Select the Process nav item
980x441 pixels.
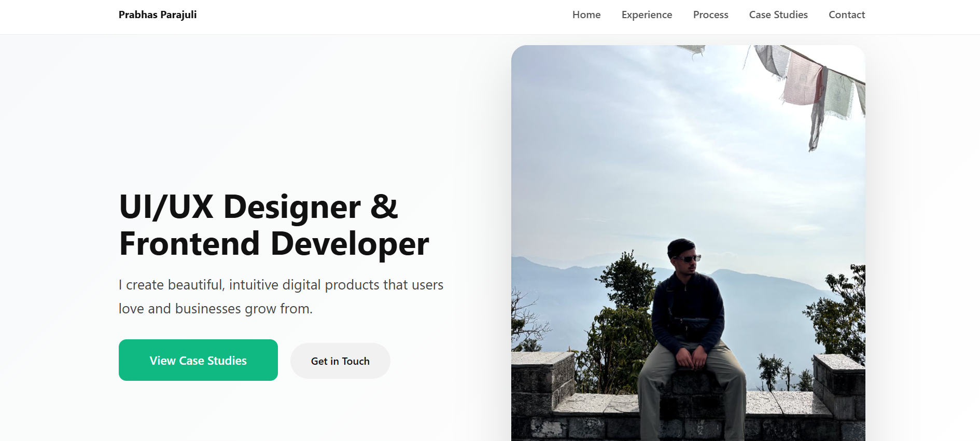click(x=710, y=15)
